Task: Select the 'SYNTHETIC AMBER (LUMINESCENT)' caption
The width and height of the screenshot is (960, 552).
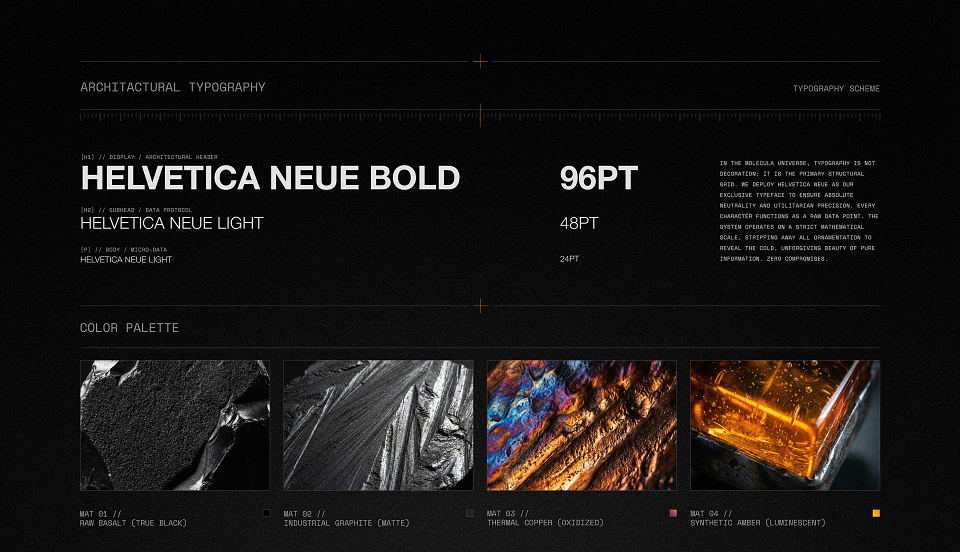Action: pos(758,523)
